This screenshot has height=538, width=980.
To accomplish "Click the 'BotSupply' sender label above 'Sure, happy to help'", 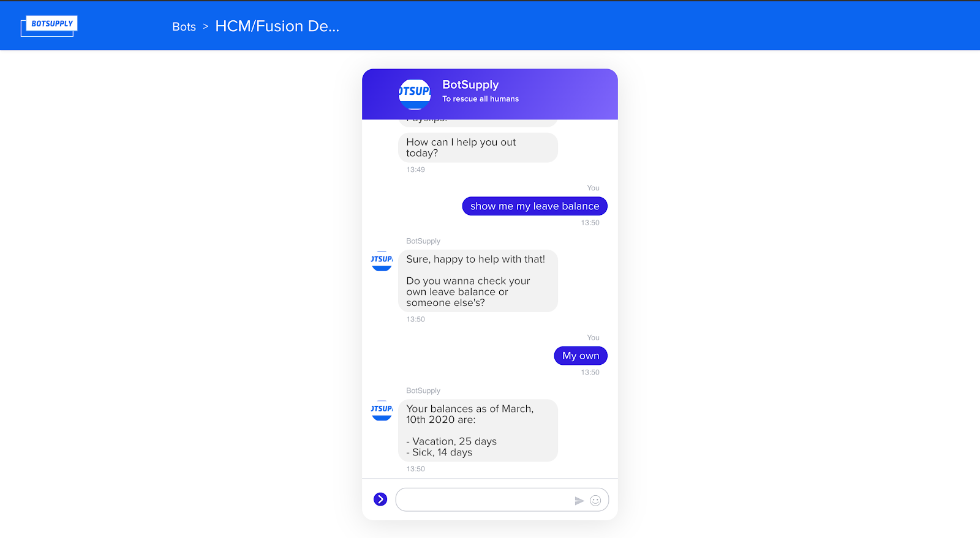I will coord(423,241).
